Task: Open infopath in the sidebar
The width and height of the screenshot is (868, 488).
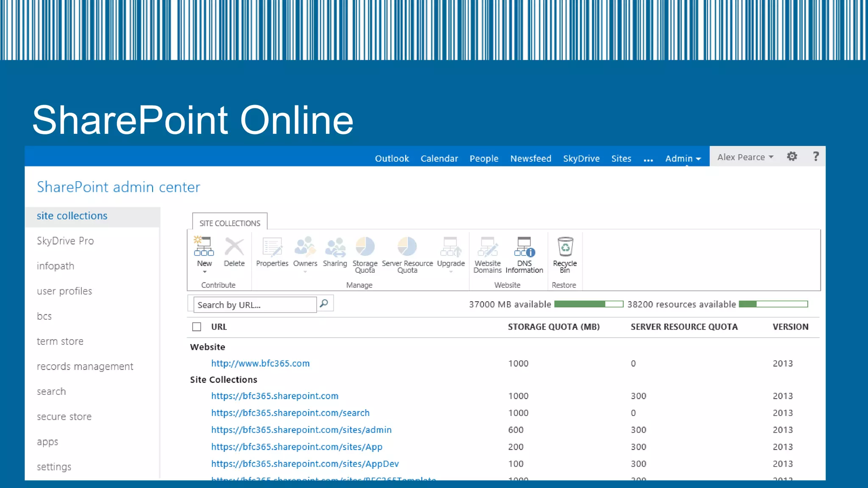Action: pyautogui.click(x=56, y=266)
